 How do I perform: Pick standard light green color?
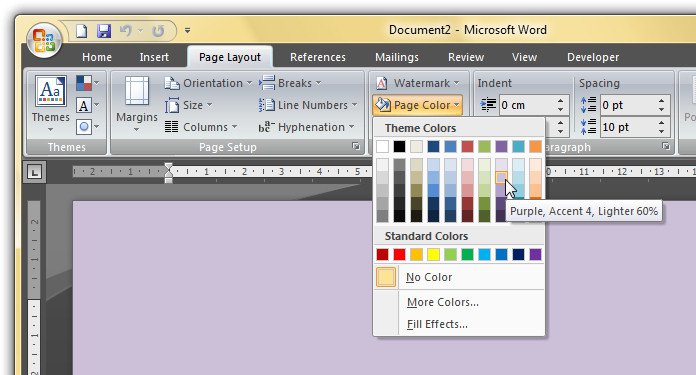click(451, 254)
